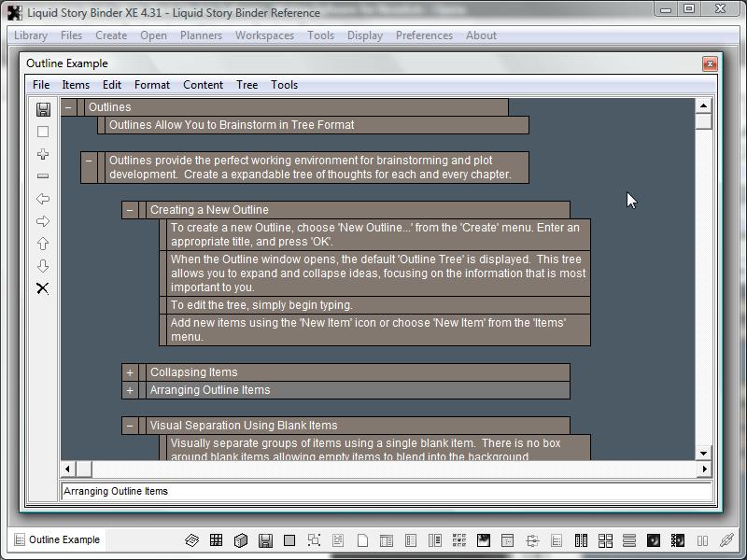Click the down arrow icon in the sidebar
747x560 pixels.
(x=43, y=266)
